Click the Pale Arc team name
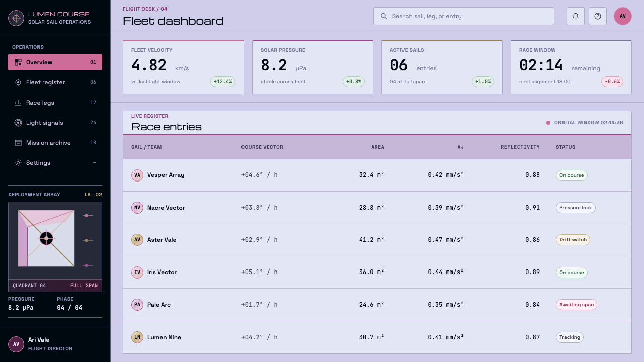 (159, 305)
